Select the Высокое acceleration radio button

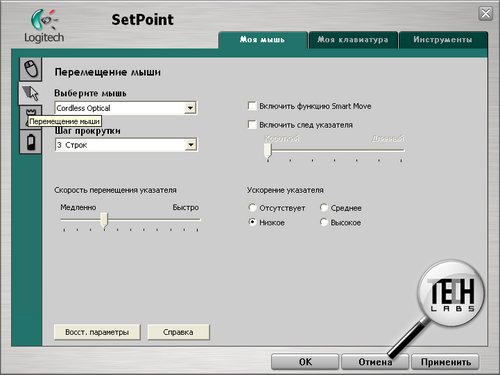point(324,222)
